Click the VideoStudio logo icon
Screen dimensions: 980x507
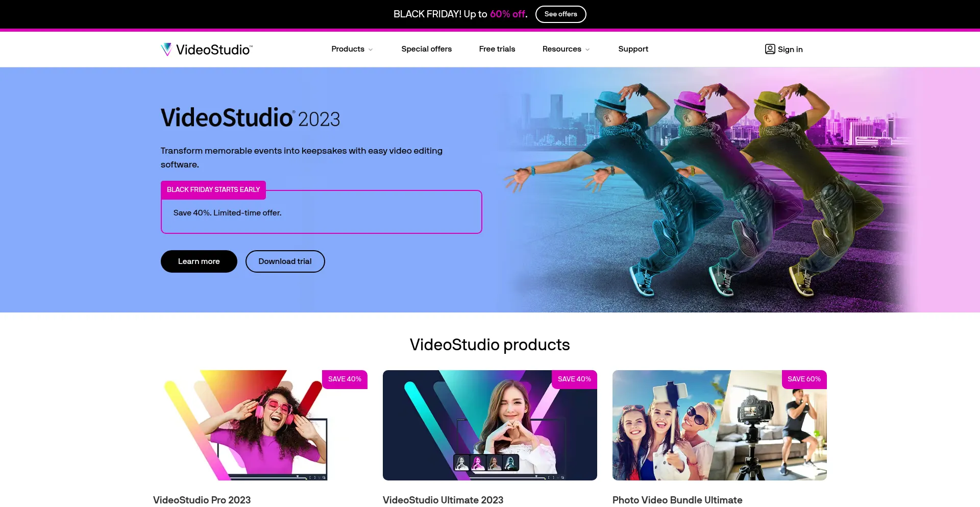pos(166,50)
